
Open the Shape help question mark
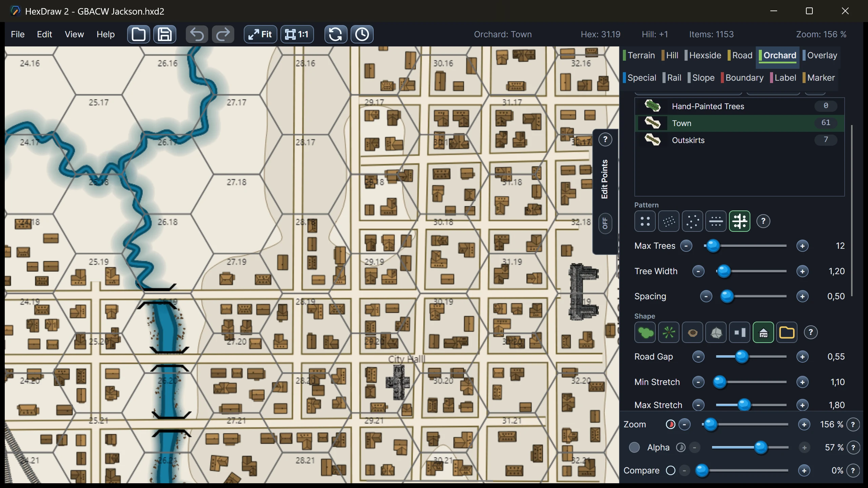coord(811,332)
